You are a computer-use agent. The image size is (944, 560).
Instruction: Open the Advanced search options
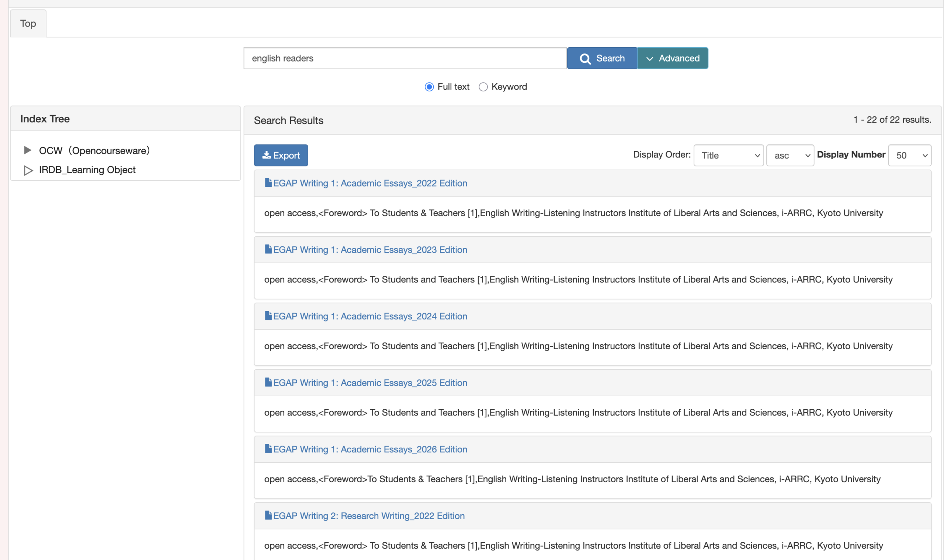[672, 59]
